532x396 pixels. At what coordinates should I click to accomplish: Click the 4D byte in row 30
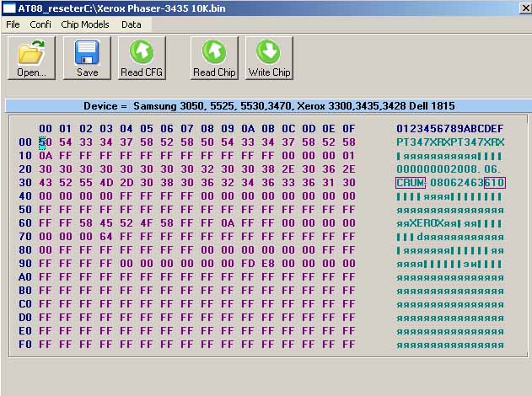(106, 183)
